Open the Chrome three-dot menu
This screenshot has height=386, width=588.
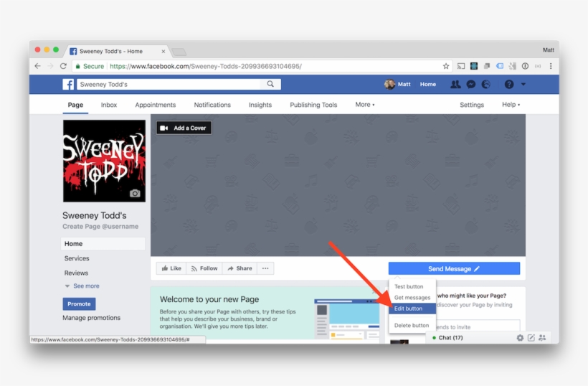pyautogui.click(x=551, y=66)
